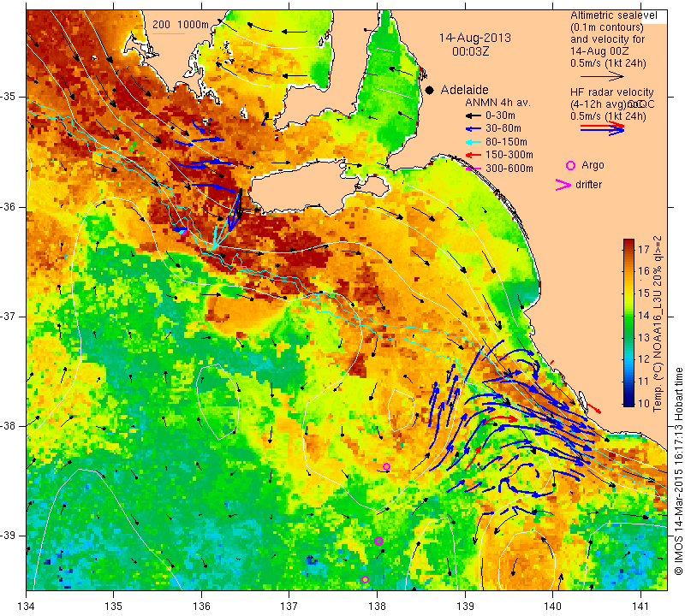Click the altimetric velocity scale arrow
This screenshot has width=685, height=616.
click(603, 76)
